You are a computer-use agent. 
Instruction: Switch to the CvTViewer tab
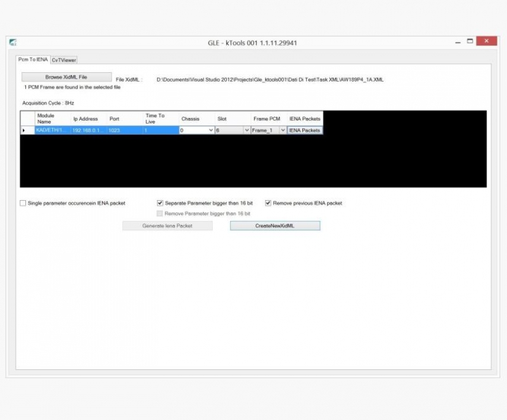pos(64,60)
